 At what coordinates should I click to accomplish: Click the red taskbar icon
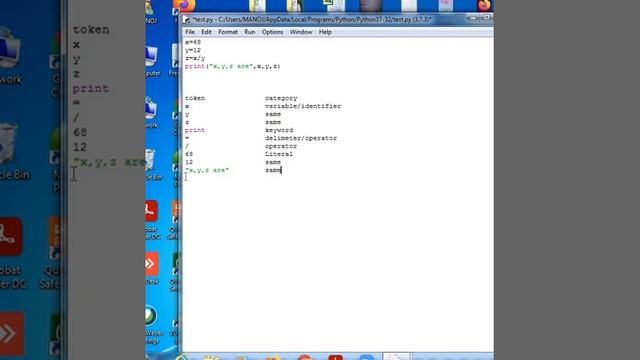tap(335, 357)
